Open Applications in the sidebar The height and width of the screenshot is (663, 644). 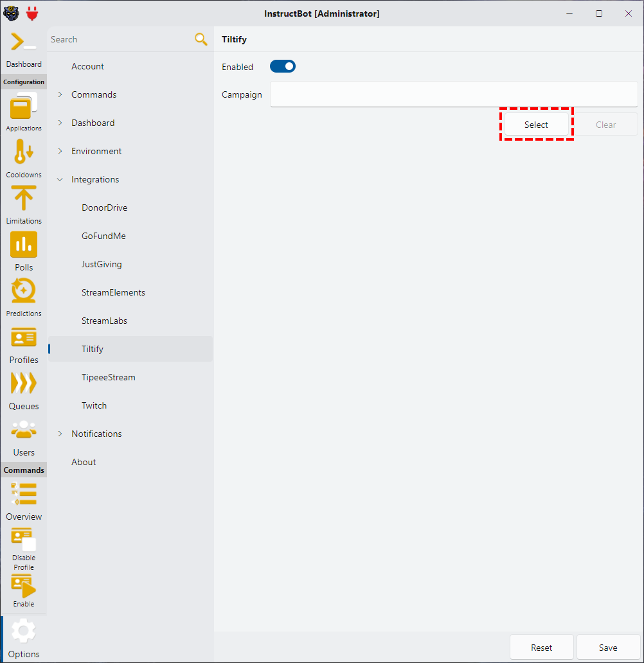[x=23, y=112]
